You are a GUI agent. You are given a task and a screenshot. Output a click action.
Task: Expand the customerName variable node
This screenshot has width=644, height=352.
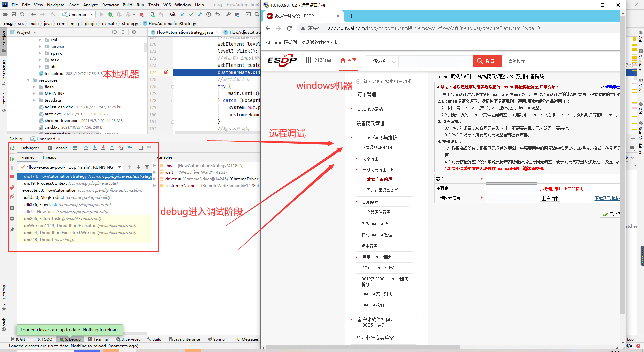click(155, 185)
